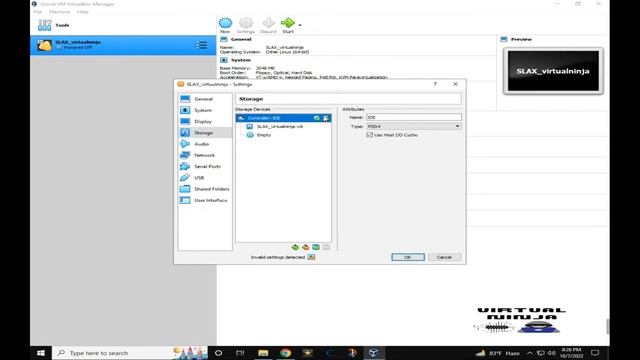This screenshot has height=360, width=640.
Task: Open the USB settings category
Action: point(204,178)
